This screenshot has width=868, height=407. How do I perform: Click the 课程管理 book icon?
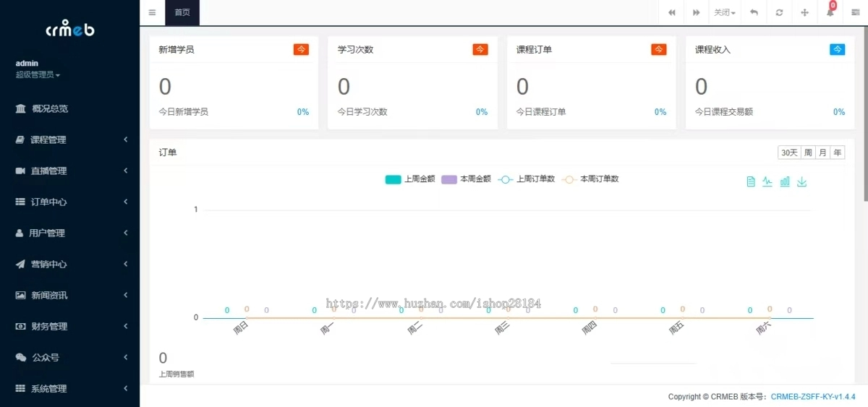pyautogui.click(x=20, y=140)
